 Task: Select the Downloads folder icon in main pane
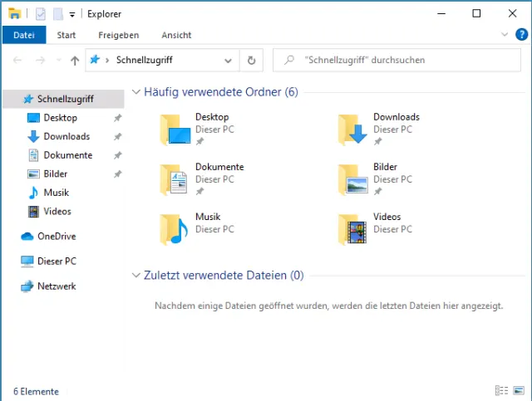click(x=352, y=130)
